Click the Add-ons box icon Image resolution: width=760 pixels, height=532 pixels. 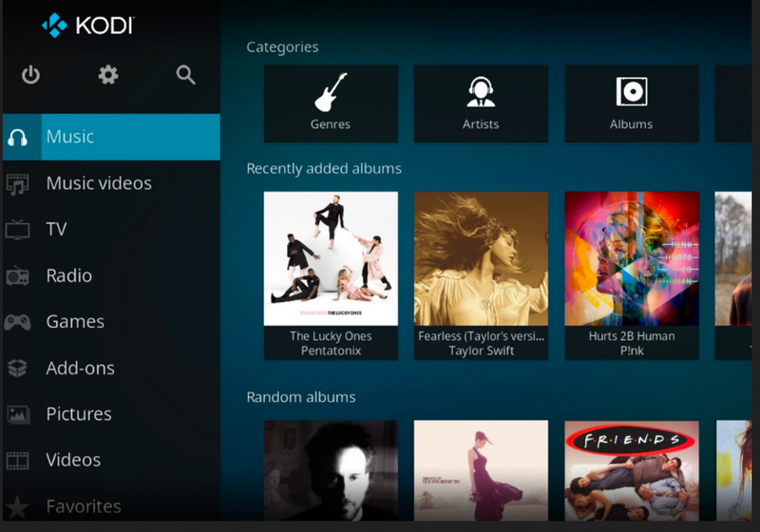click(x=17, y=369)
